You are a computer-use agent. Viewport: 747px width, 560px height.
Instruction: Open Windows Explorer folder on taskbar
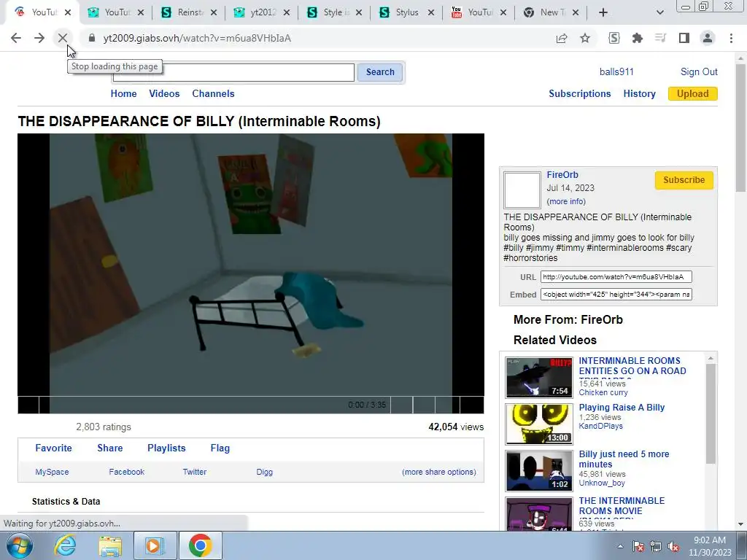[x=110, y=545]
